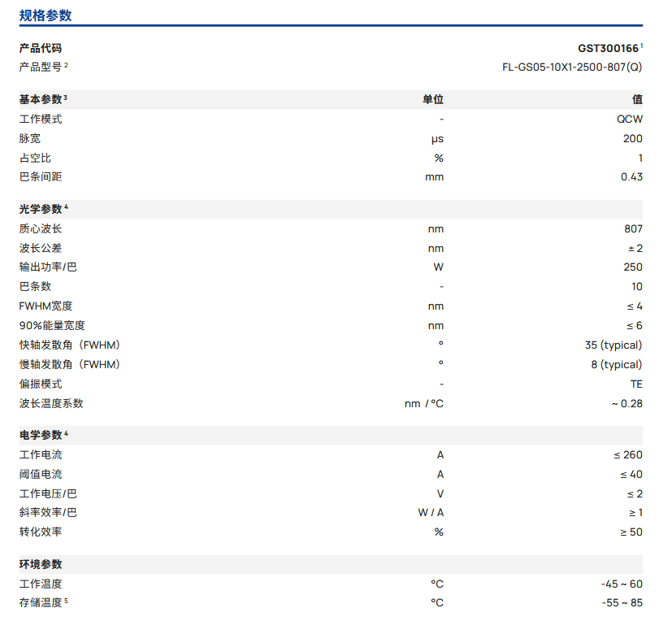
Task: Click the 产品型号 label
Action: click(x=41, y=67)
